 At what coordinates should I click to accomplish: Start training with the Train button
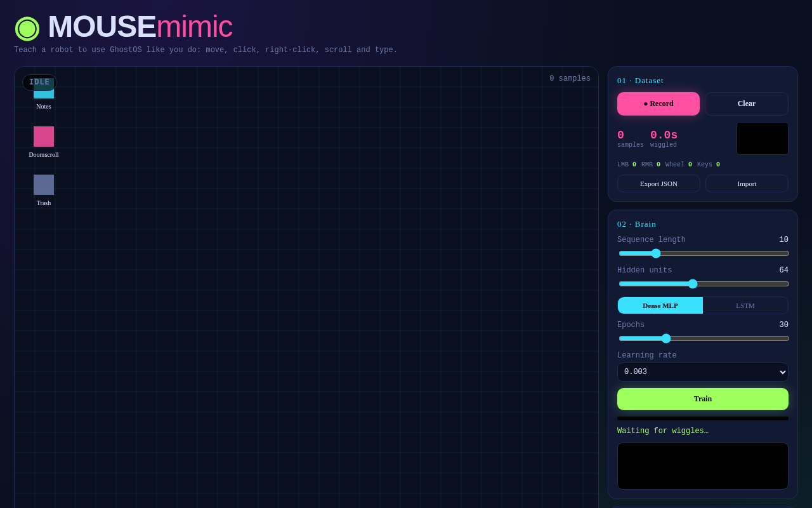[703, 399]
